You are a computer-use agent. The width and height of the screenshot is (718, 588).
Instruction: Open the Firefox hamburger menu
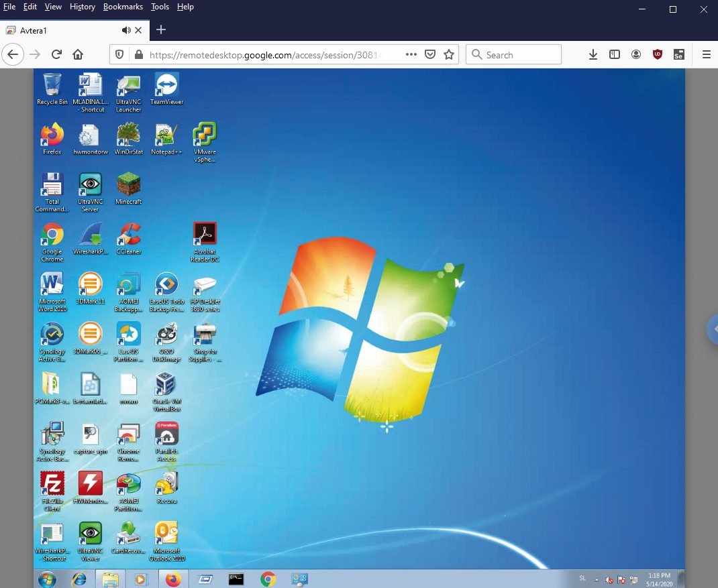706,55
